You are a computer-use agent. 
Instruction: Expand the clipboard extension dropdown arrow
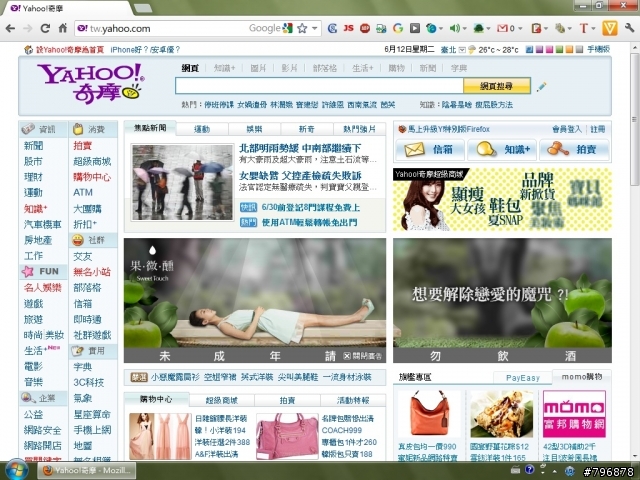coord(545,29)
